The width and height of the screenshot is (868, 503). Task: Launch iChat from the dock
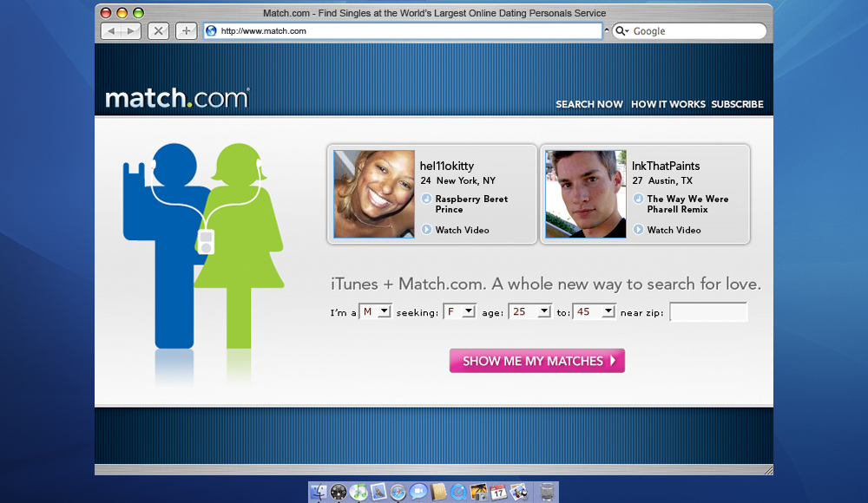coord(418,492)
